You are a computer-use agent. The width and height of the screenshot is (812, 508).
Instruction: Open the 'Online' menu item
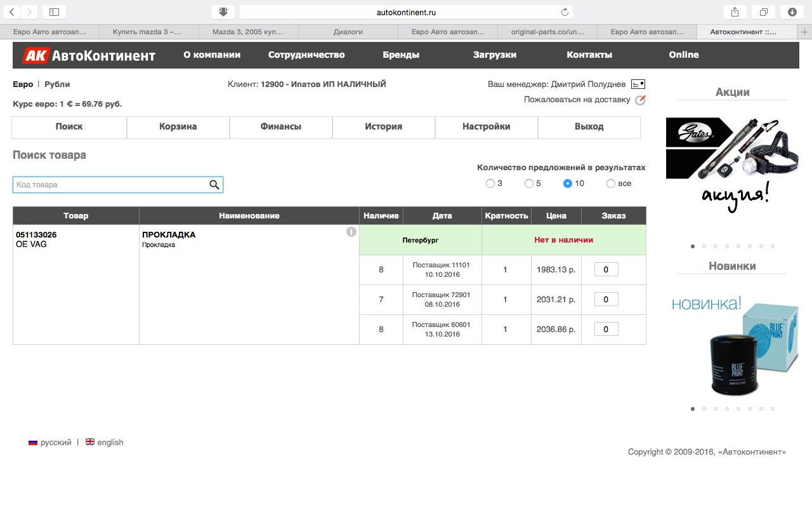[x=684, y=55]
